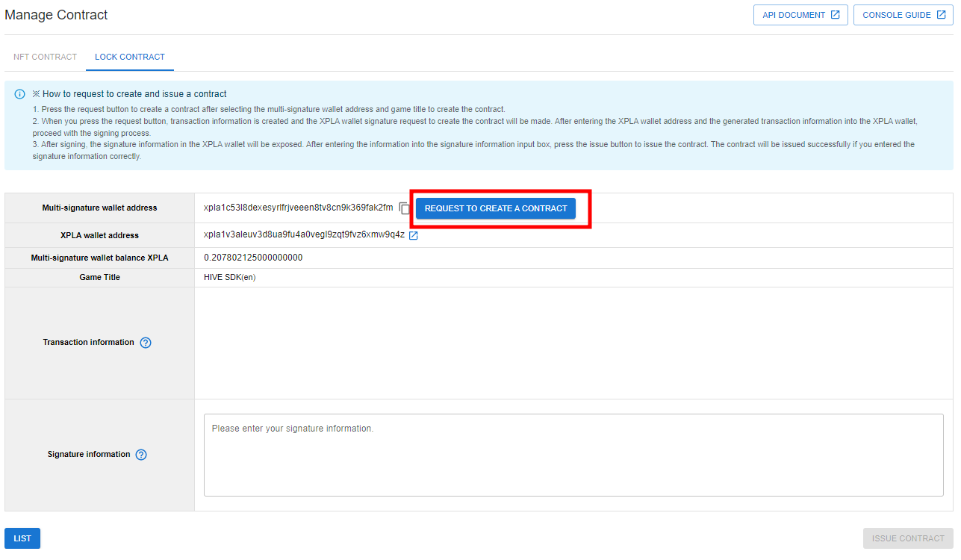The image size is (961, 560).
Task: Click the XPLA address xpla1v3aleuv3d8ua9fu4a0vegl9zqt9fvz6xmw9q4z
Action: tap(304, 234)
